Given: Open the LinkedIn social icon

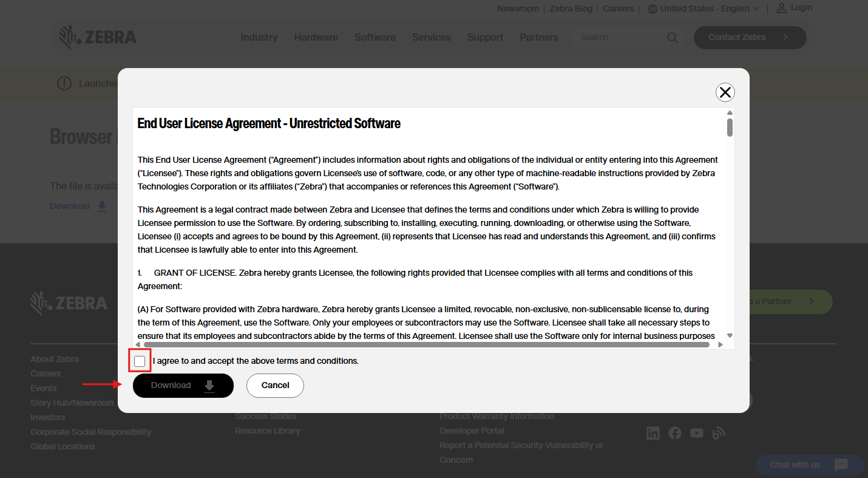Looking at the screenshot, I should point(653,433).
